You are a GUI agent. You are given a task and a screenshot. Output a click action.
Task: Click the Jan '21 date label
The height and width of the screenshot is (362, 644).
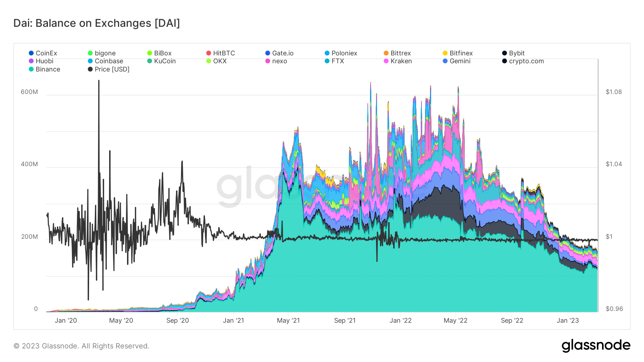point(233,321)
